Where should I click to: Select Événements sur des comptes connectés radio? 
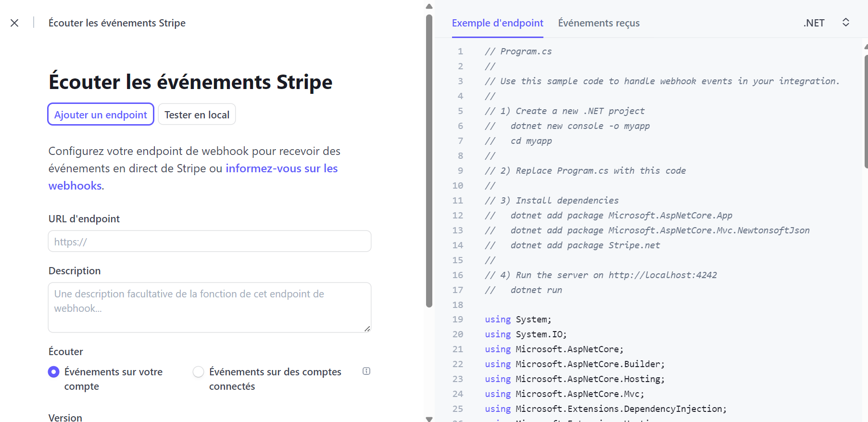pos(198,372)
